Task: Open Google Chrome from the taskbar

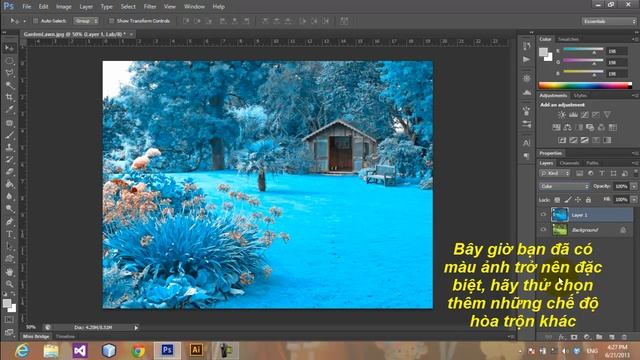Action: [138, 351]
